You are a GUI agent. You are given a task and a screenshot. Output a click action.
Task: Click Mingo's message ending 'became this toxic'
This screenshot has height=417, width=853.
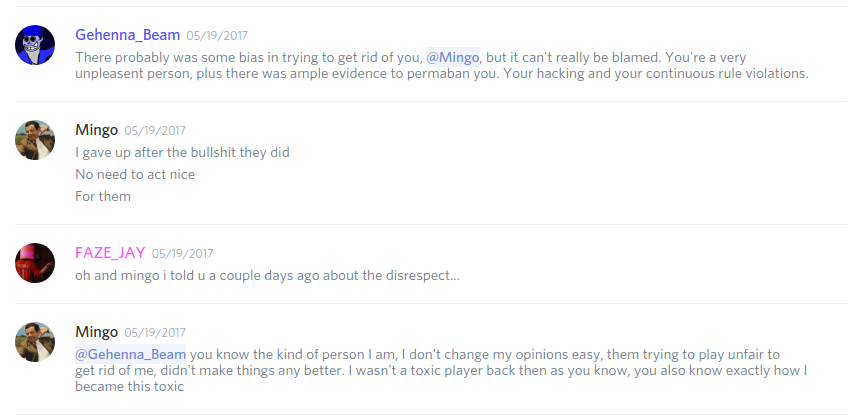(x=440, y=371)
